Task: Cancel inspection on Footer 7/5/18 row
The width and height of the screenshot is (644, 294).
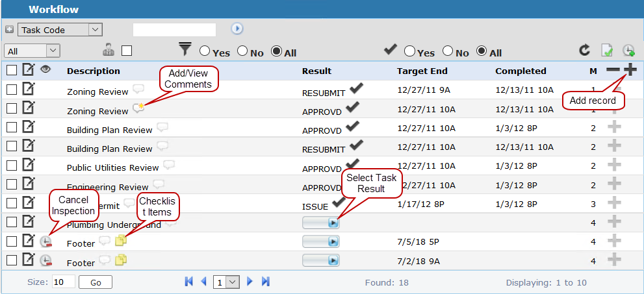Action: pyautogui.click(x=46, y=241)
